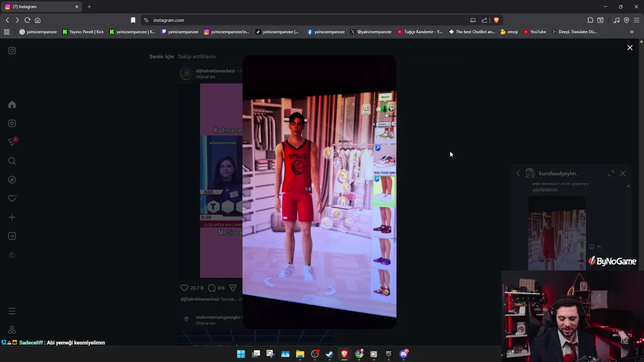The height and width of the screenshot is (362, 644).
Task: Open the Yayıncı Paneli | Kick bookmark
Action: tap(83, 32)
